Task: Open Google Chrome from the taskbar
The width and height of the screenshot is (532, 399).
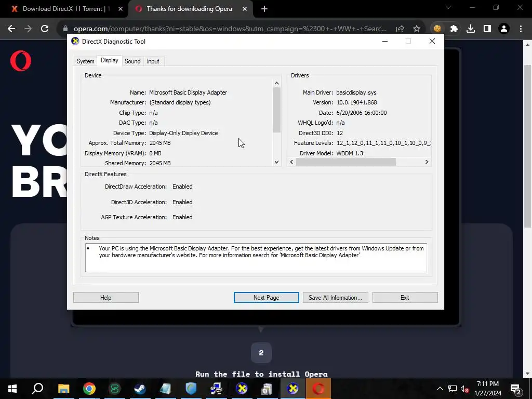Action: (89, 389)
